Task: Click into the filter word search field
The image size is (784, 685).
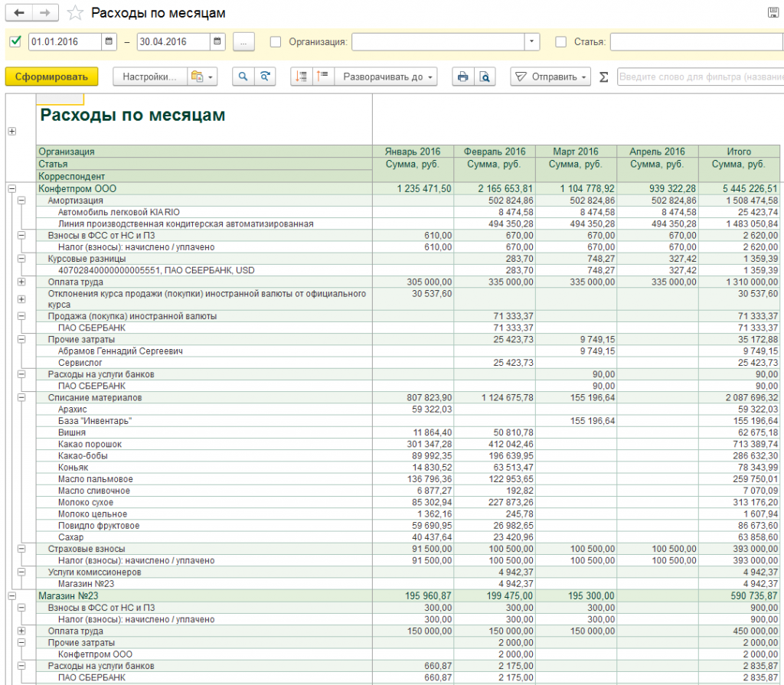Action: tap(698, 77)
